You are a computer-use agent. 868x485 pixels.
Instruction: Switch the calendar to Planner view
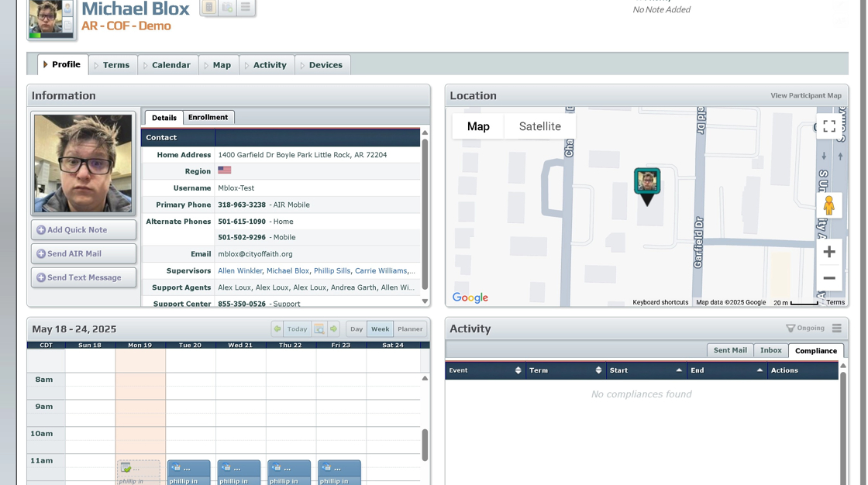point(410,328)
